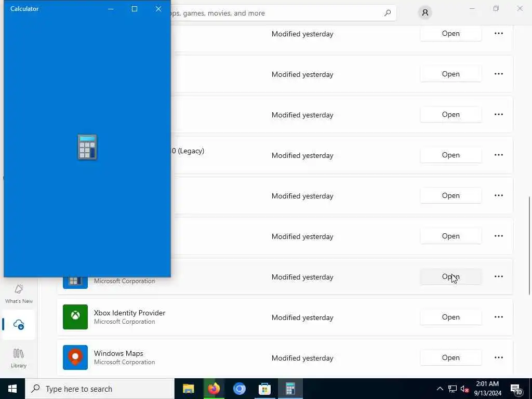The height and width of the screenshot is (399, 532).
Task: Click the magnifier icon in Store search box
Action: pyautogui.click(x=388, y=13)
